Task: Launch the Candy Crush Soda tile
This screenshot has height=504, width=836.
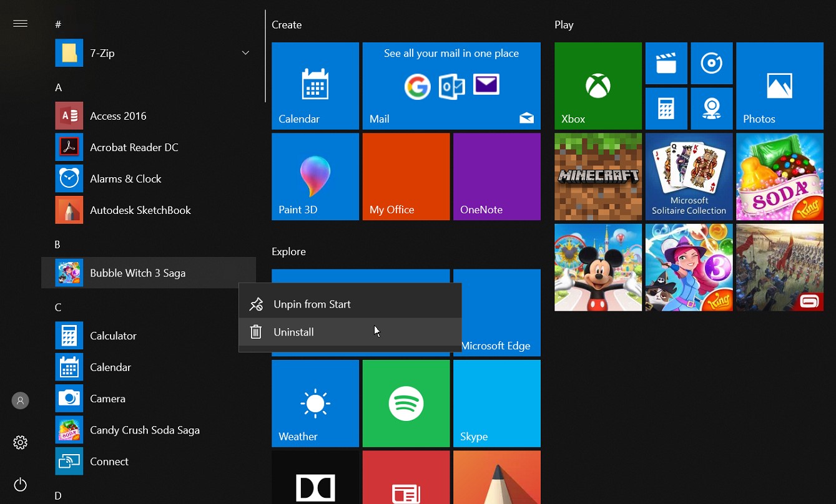Action: (780, 177)
